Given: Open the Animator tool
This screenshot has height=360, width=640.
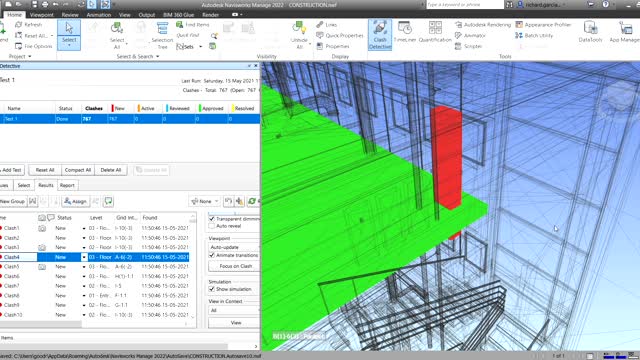Looking at the screenshot, I should coord(470,36).
